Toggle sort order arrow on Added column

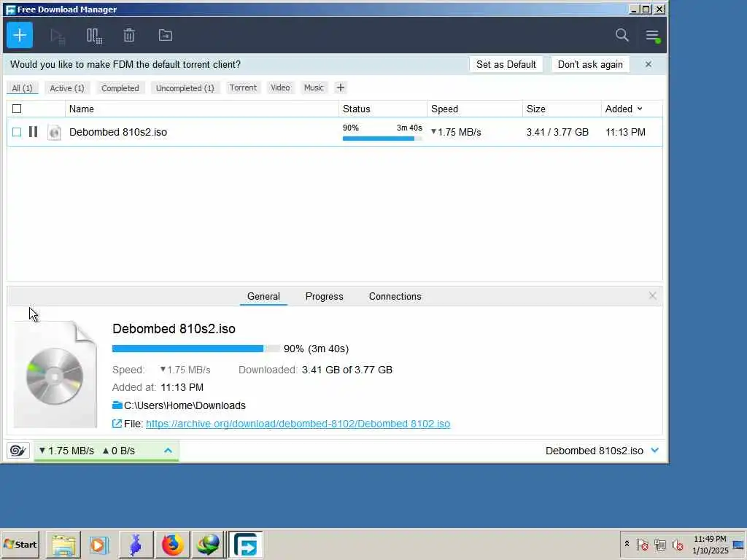click(x=640, y=109)
